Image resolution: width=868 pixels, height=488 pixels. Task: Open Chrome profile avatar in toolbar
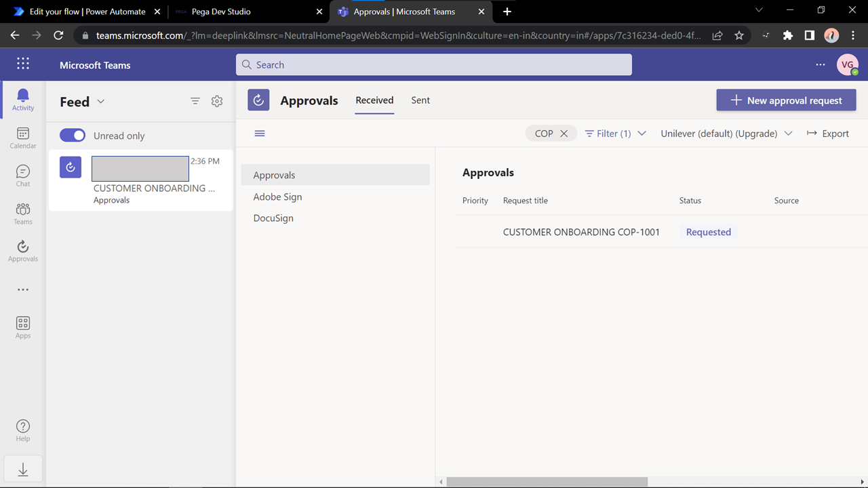click(x=831, y=35)
